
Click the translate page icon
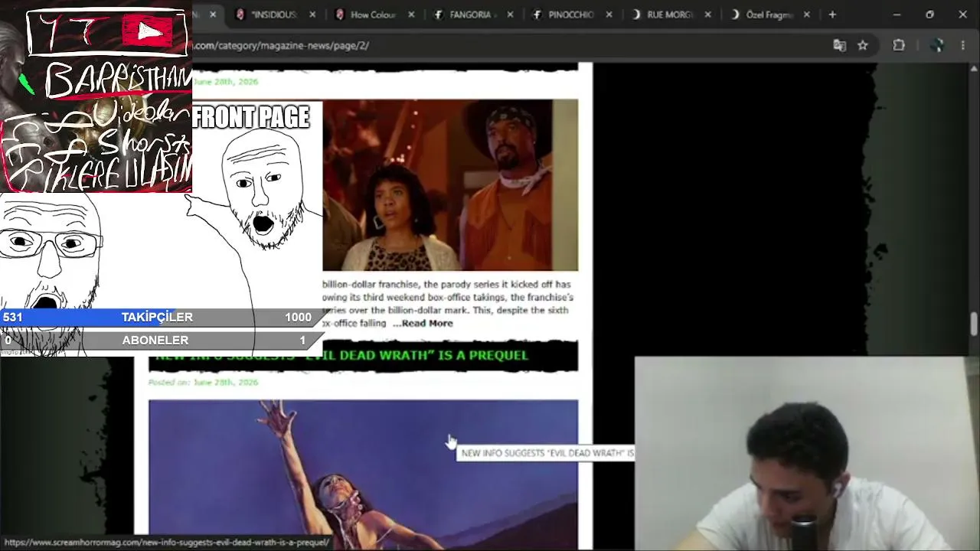coord(840,45)
